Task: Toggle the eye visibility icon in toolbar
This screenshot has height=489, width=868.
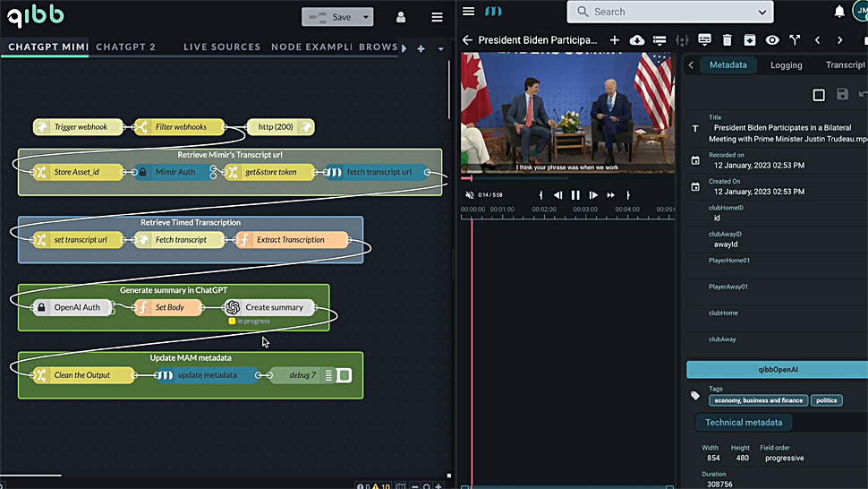Action: tap(771, 40)
